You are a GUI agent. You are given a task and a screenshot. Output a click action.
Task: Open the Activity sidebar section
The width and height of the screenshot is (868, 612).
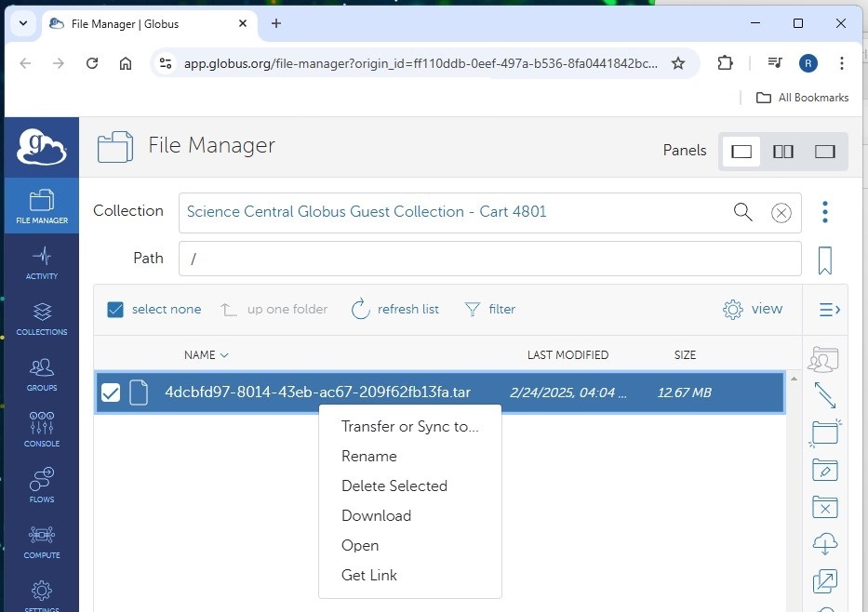[x=42, y=263]
